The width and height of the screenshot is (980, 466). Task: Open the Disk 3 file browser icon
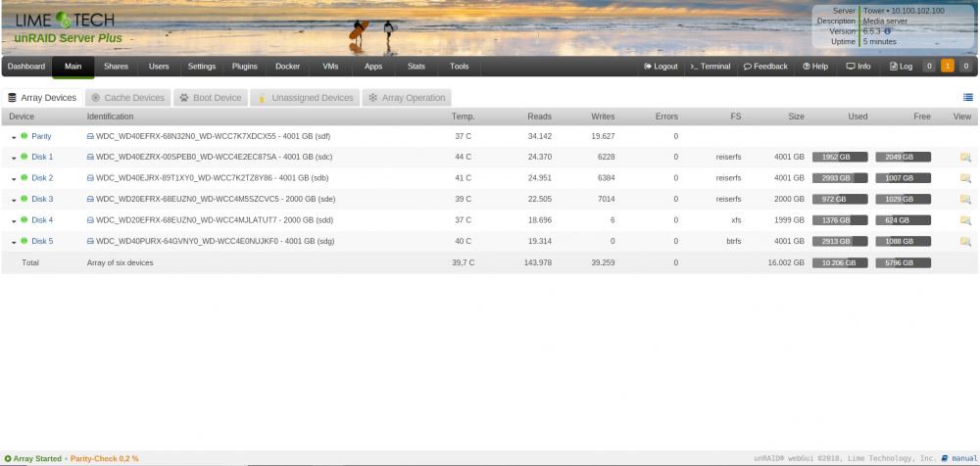pyautogui.click(x=965, y=200)
